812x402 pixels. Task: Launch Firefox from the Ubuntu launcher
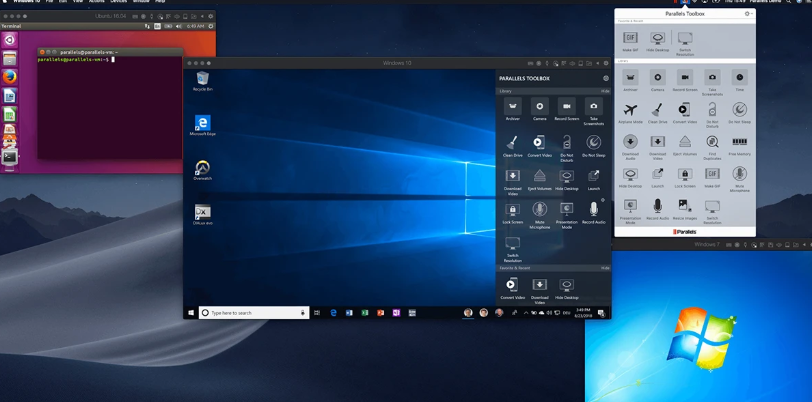10,77
